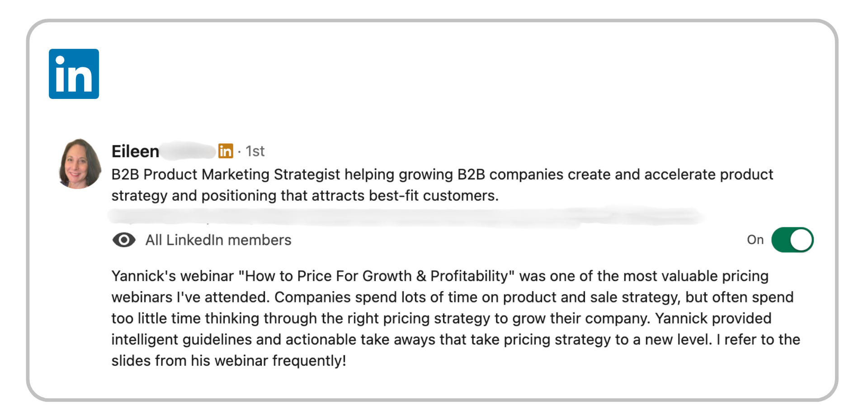Click the name Eileen

point(135,151)
